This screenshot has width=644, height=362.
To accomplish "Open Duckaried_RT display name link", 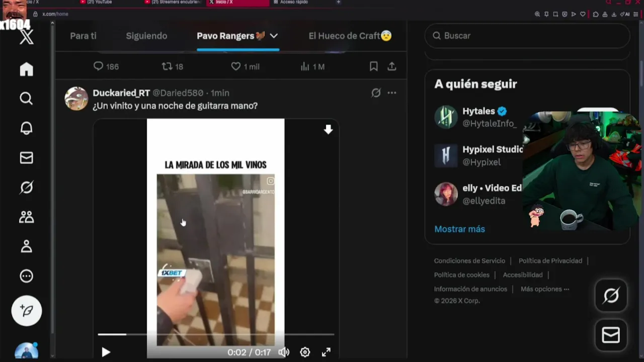I will 121,93.
